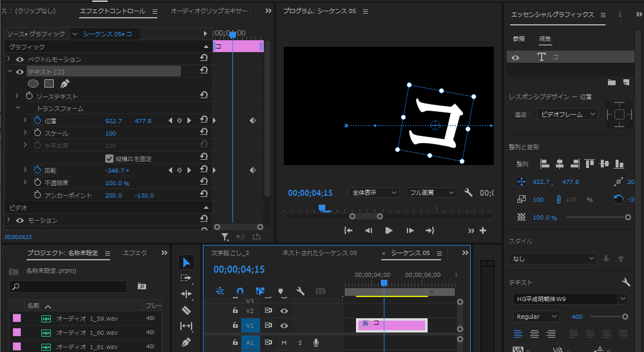The image size is (644, 352).
Task: Reset the 位置 parameter with its reset arrow
Action: tap(203, 120)
